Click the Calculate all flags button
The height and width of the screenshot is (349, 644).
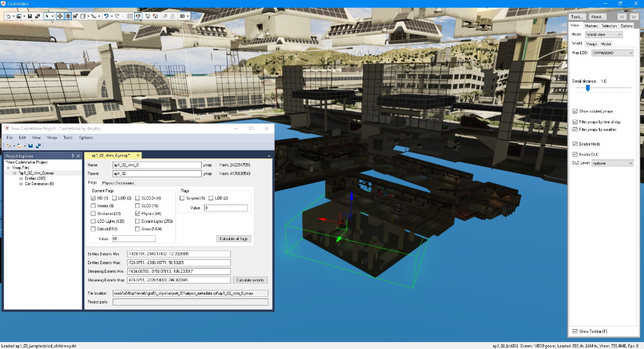pyautogui.click(x=233, y=238)
